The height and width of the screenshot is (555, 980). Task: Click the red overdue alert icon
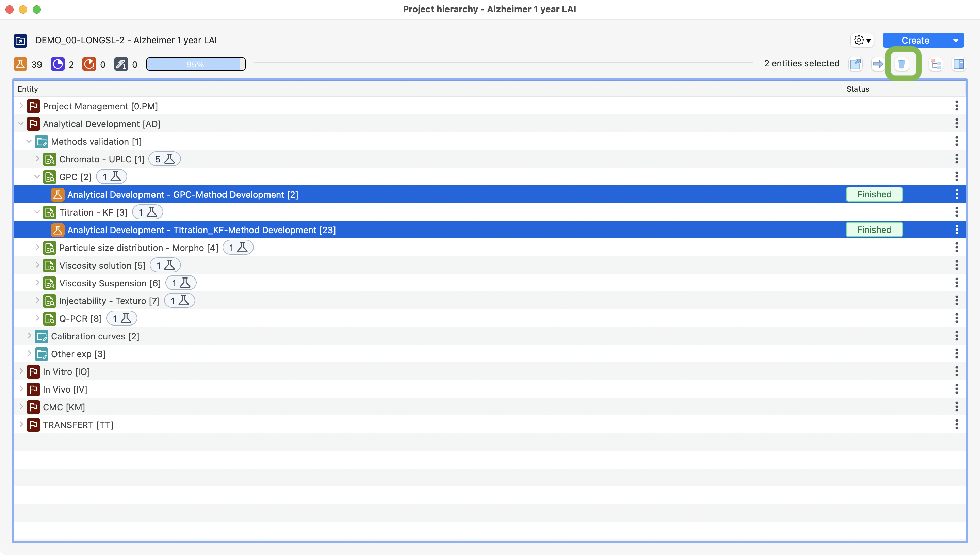click(89, 64)
